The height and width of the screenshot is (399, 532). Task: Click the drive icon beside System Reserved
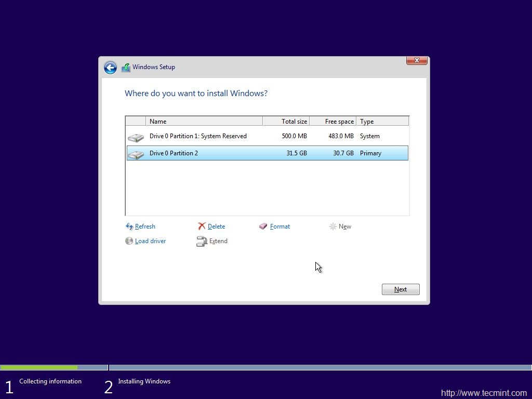point(136,136)
